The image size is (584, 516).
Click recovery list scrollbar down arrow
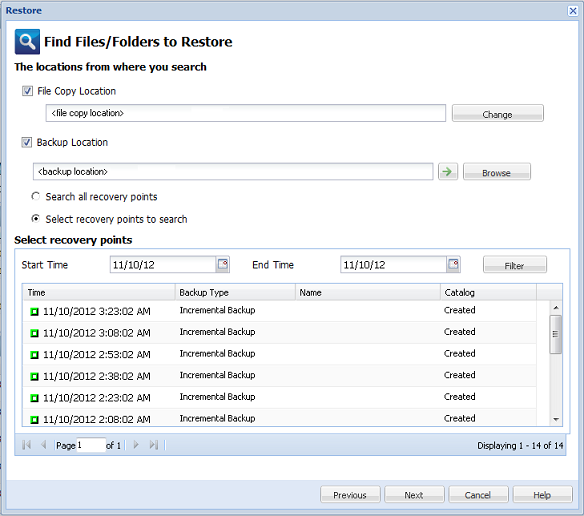556,419
